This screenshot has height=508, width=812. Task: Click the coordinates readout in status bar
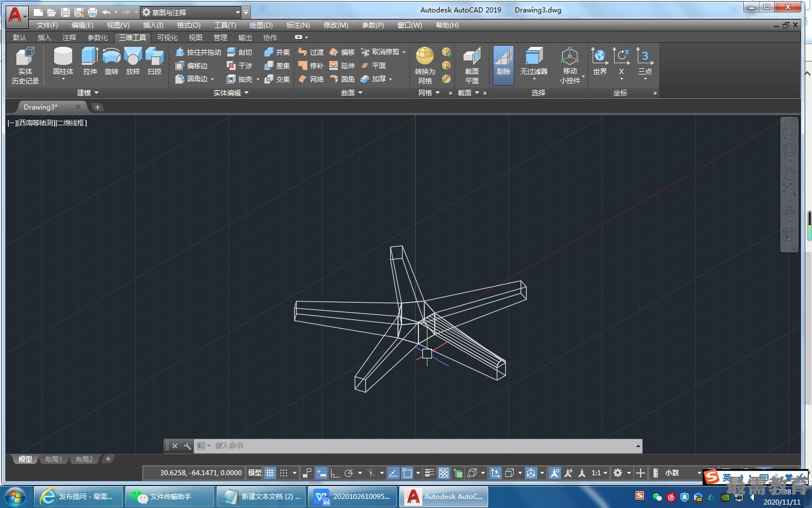point(201,473)
